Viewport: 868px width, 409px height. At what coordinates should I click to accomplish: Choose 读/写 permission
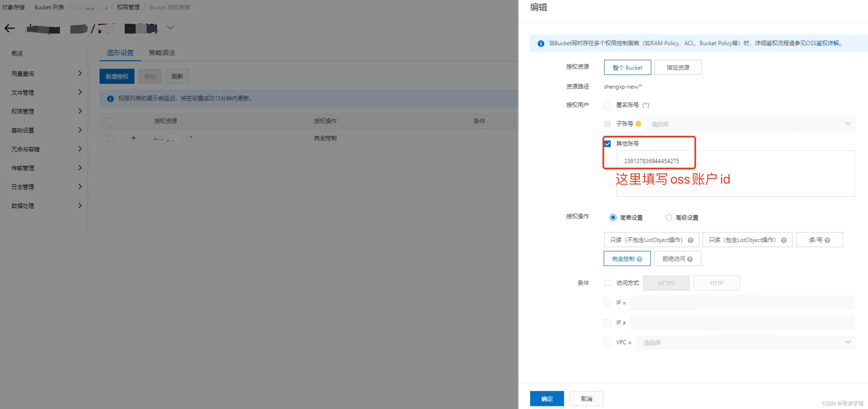tap(819, 240)
